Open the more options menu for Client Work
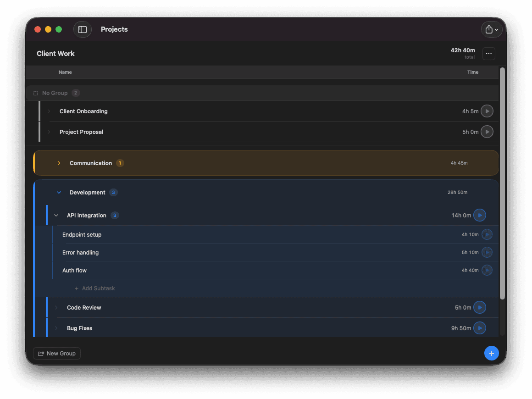The image size is (532, 399). point(488,54)
